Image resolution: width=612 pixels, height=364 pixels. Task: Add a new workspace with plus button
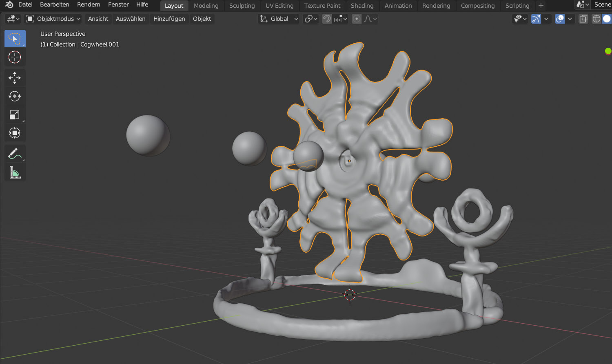coord(541,6)
